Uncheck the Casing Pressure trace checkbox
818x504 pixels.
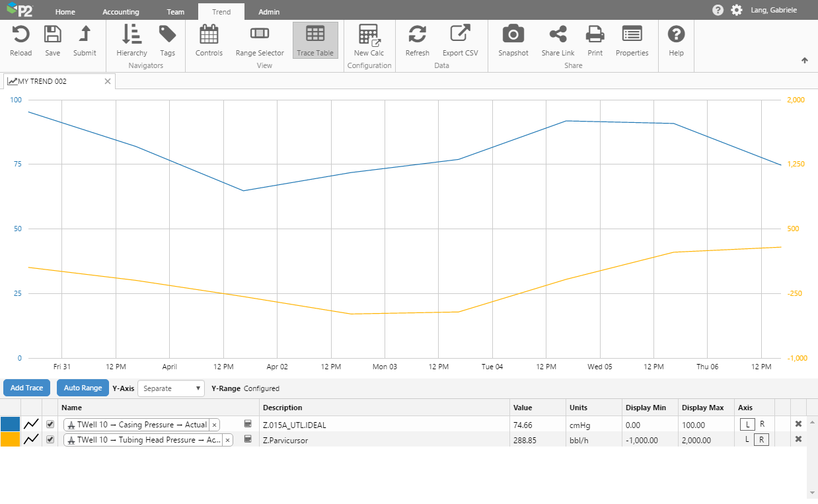click(50, 424)
